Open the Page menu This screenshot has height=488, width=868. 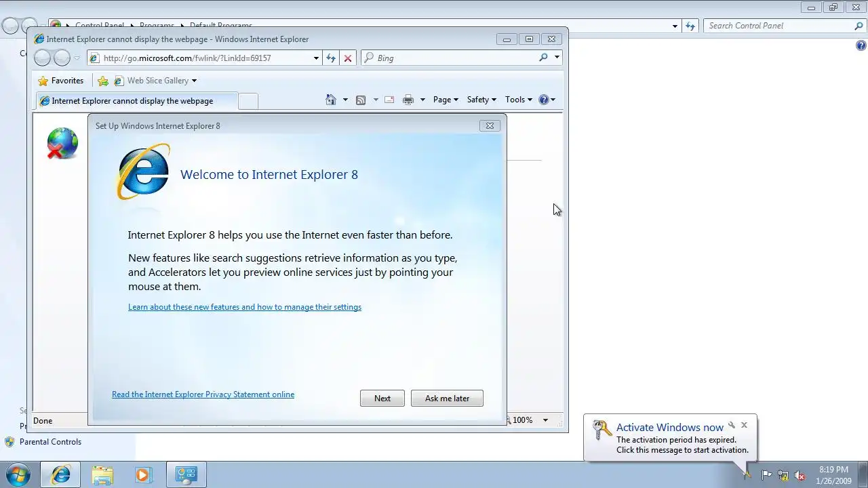tap(446, 100)
